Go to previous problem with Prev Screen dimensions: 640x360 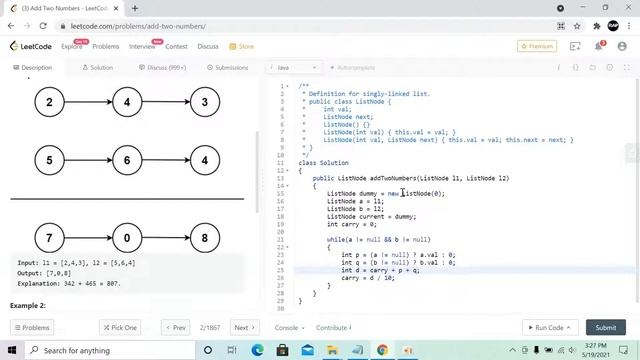176,327
